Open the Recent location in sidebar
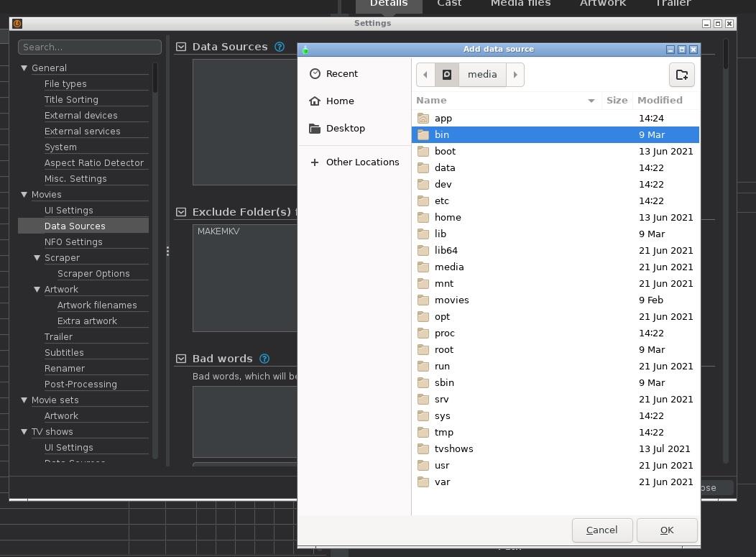The height and width of the screenshot is (557, 756). 341,74
